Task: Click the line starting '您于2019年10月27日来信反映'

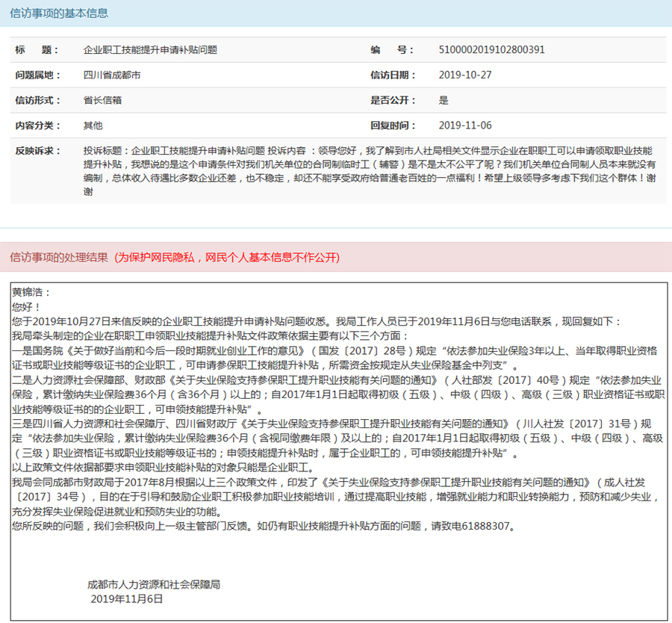Action: pyautogui.click(x=317, y=321)
